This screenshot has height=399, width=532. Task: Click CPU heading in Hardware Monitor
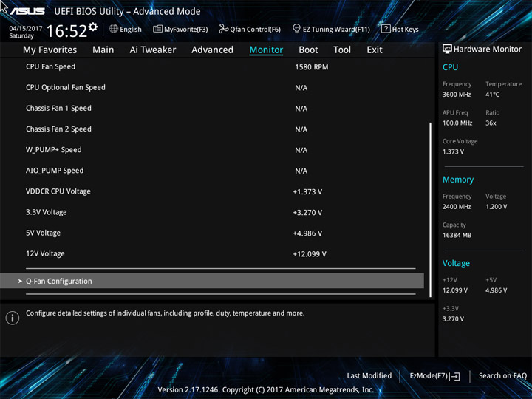coord(450,67)
